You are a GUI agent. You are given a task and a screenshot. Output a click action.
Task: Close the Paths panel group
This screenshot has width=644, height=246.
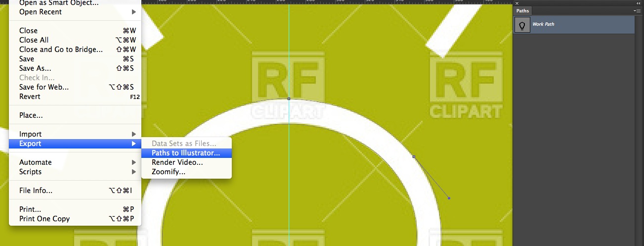pos(517,3)
